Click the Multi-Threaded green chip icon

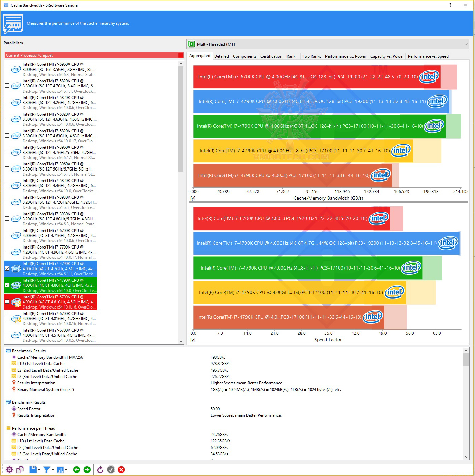click(192, 44)
